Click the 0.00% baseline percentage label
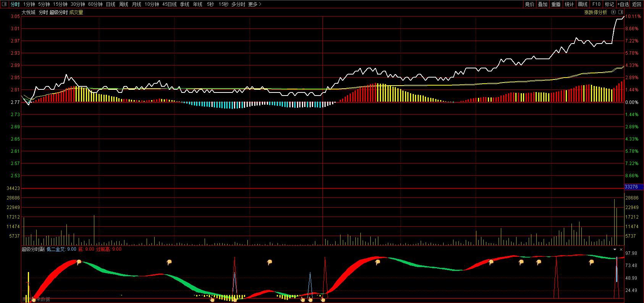644x303 pixels. (632, 102)
